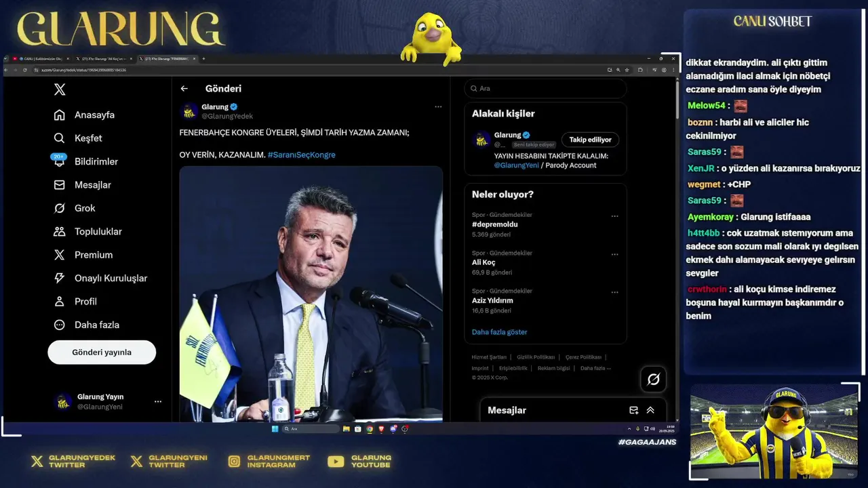Image resolution: width=868 pixels, height=488 pixels.
Task: Open Windows Start button on taskbar
Action: [275, 429]
